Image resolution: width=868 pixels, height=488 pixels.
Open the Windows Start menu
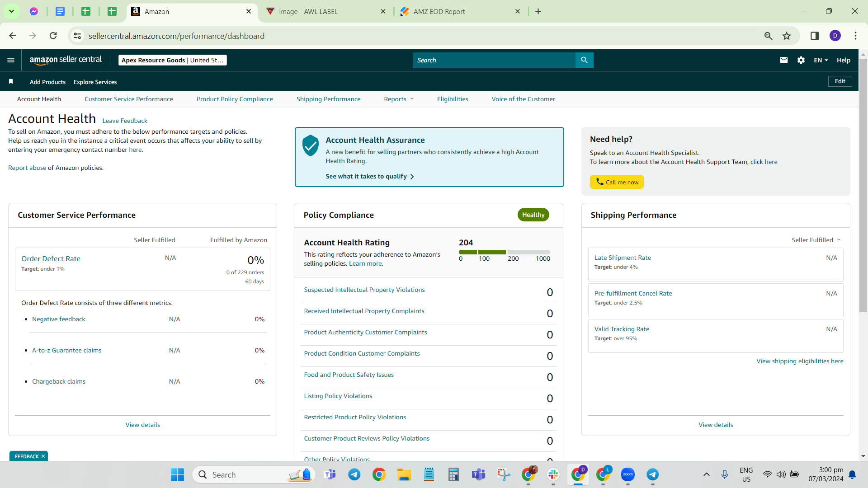coord(177,474)
